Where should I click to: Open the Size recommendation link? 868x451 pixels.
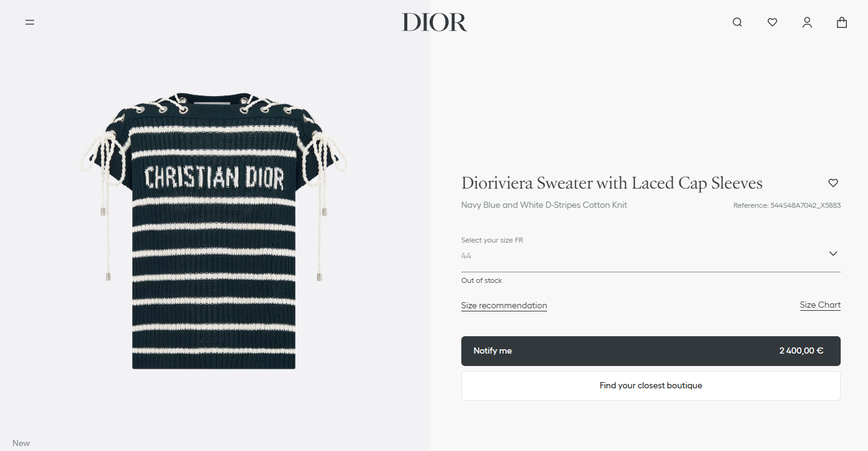[504, 305]
